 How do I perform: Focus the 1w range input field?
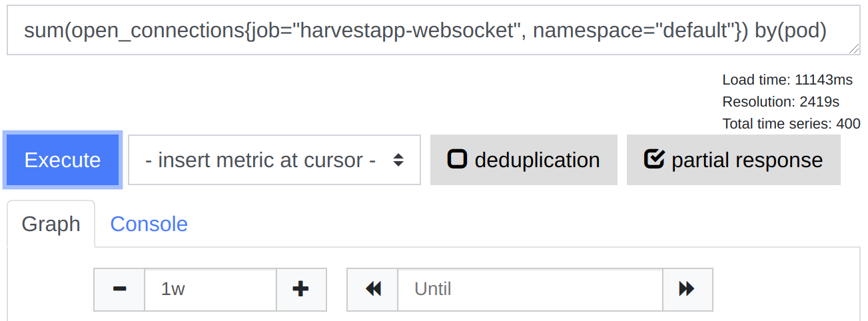pyautogui.click(x=211, y=289)
